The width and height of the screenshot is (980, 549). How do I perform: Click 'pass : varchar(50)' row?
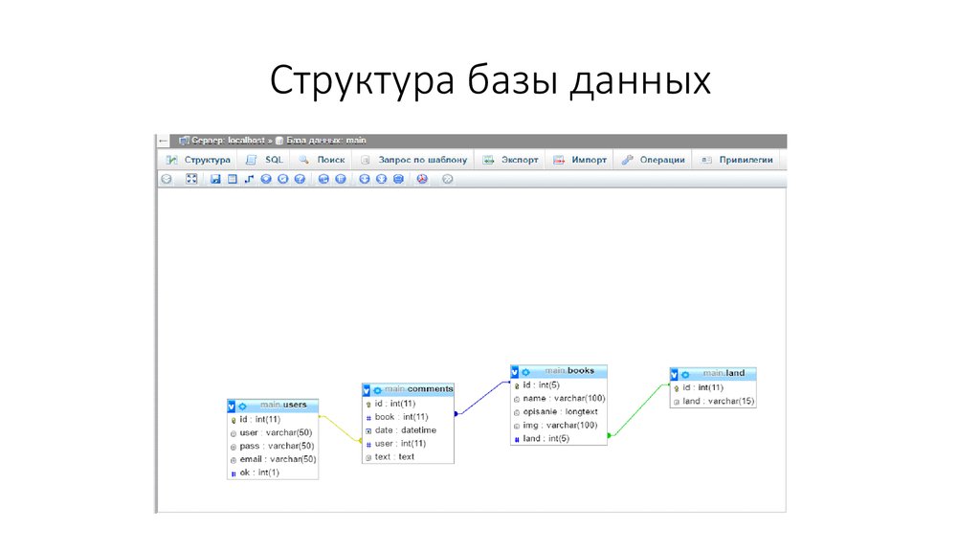point(273,446)
